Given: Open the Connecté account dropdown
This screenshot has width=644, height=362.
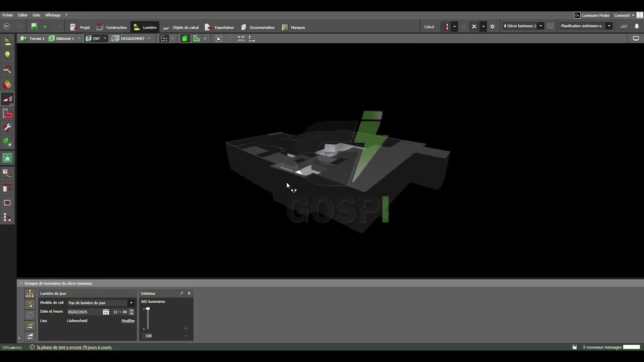Looking at the screenshot, I should click(x=624, y=16).
